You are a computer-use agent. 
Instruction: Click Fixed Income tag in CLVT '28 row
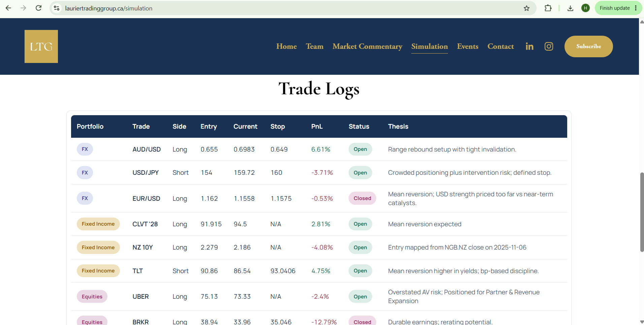pos(98,224)
